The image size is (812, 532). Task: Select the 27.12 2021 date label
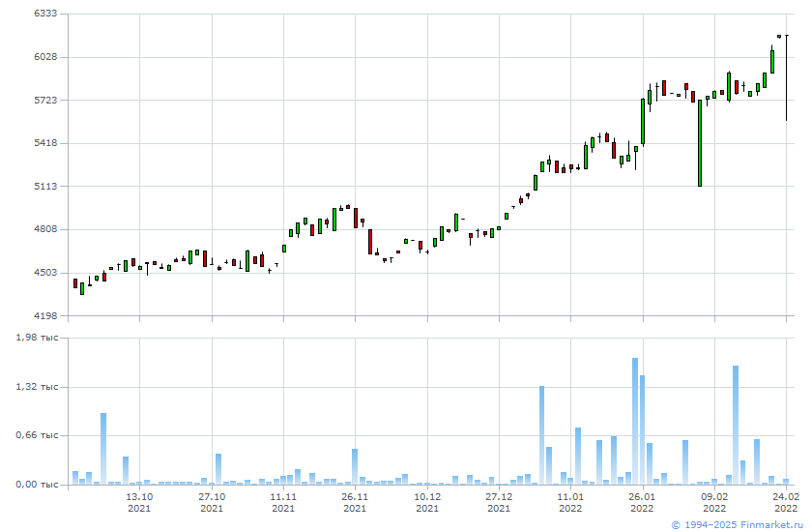tap(499, 502)
